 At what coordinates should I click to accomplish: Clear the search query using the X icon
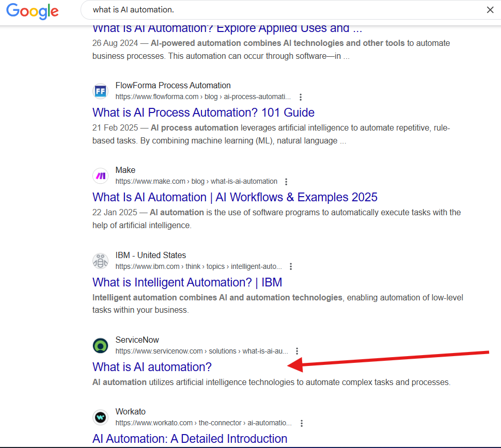[490, 9]
